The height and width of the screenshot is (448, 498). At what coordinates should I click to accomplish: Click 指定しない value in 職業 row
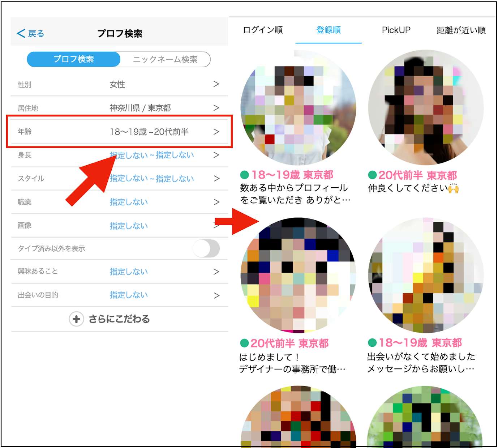(x=129, y=202)
